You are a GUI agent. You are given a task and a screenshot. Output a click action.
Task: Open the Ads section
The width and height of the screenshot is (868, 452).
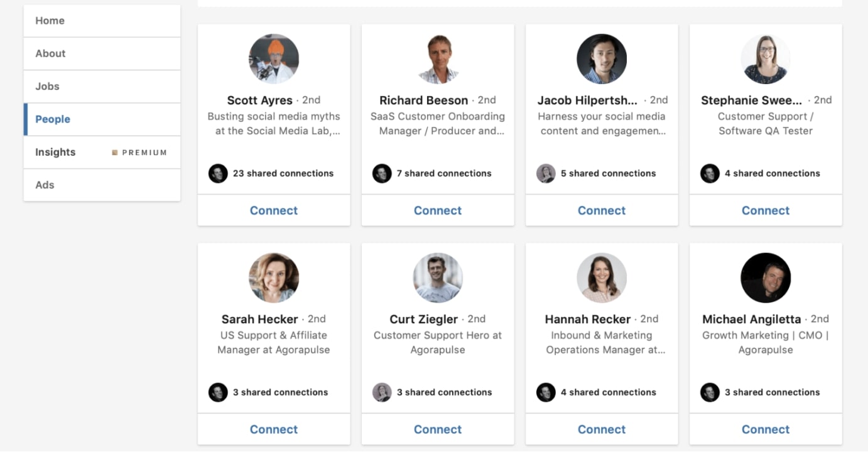(x=102, y=185)
